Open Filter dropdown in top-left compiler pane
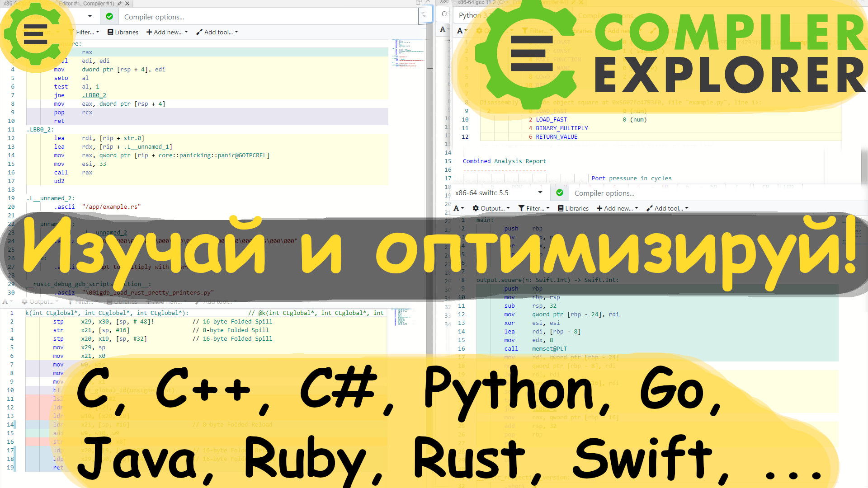The width and height of the screenshot is (868, 488). tap(86, 32)
